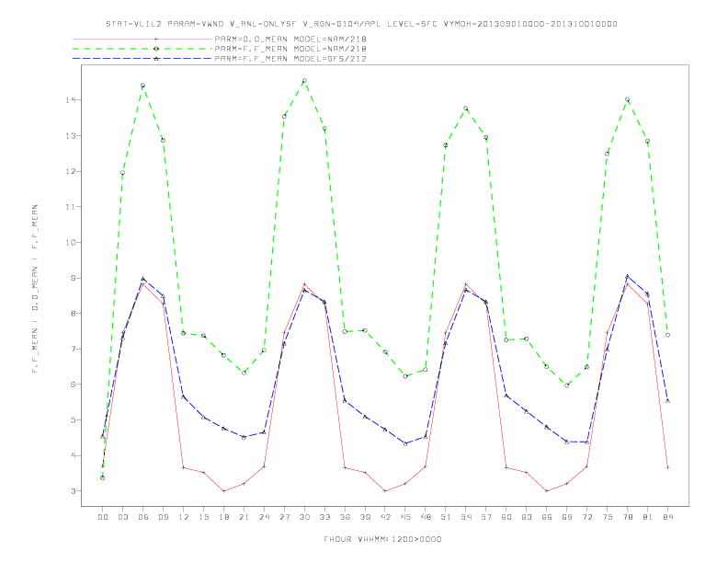The height and width of the screenshot is (563, 728).
Task: Click x-axis tick label 57
Action: (486, 517)
